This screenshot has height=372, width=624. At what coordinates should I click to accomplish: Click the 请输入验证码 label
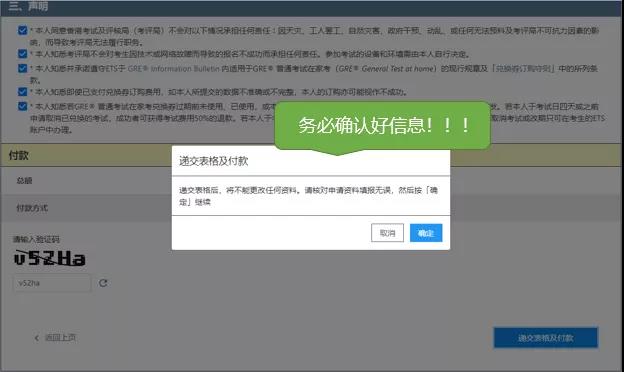coord(36,239)
